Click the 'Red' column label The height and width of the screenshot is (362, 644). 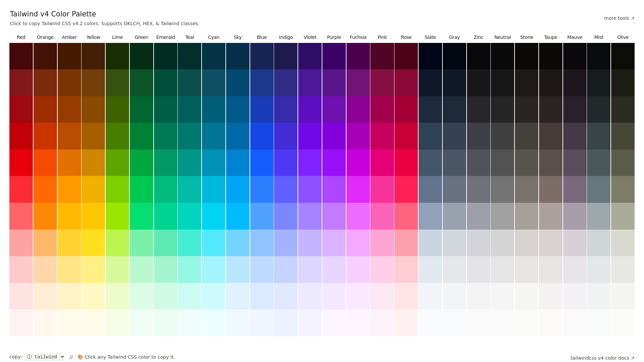point(21,37)
